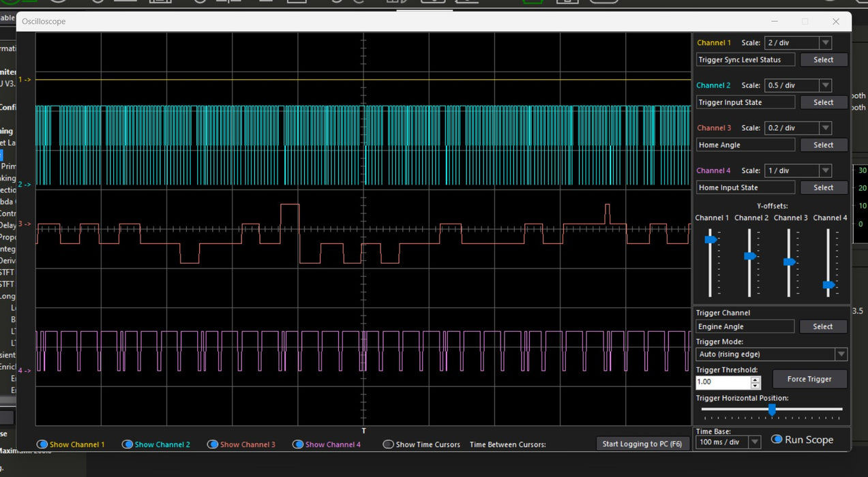Toggle the Run Scope option
The image size is (868, 477).
pos(776,440)
